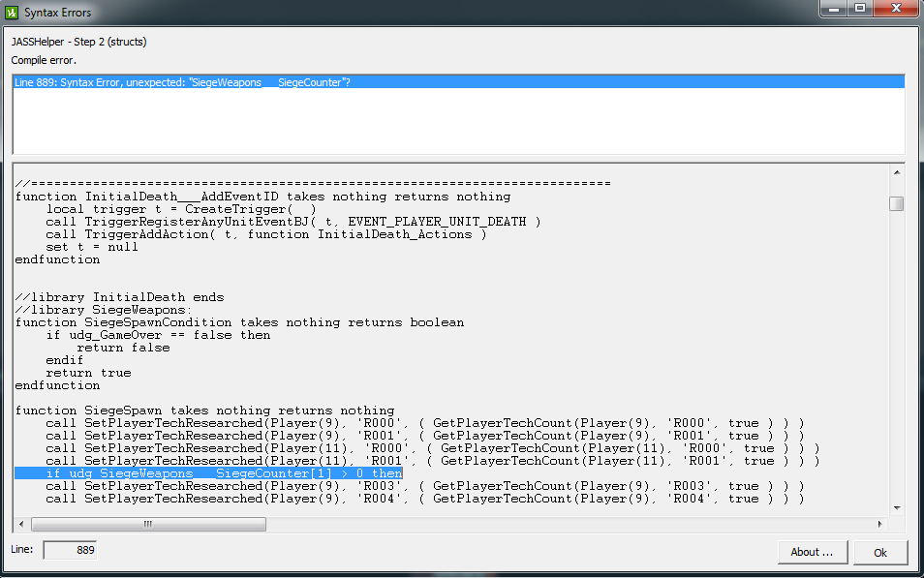The width and height of the screenshot is (924, 578).
Task: Minimize the Syntax Errors window
Action: pos(833,8)
